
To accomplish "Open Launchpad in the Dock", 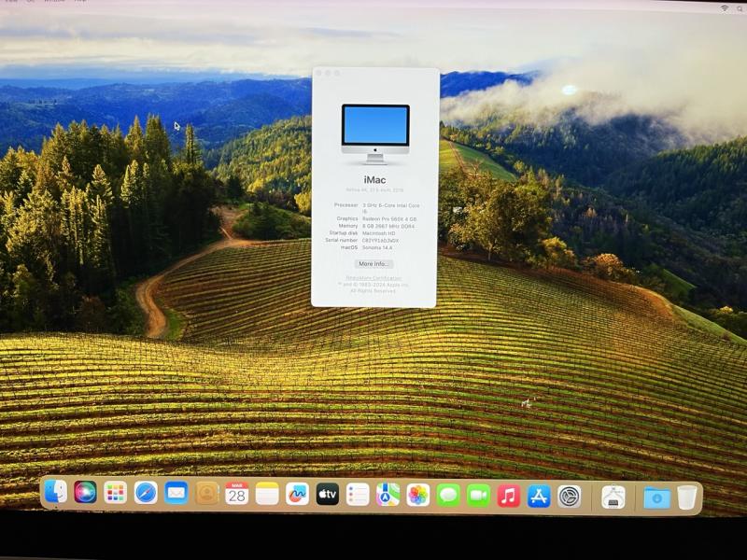I will [115, 493].
